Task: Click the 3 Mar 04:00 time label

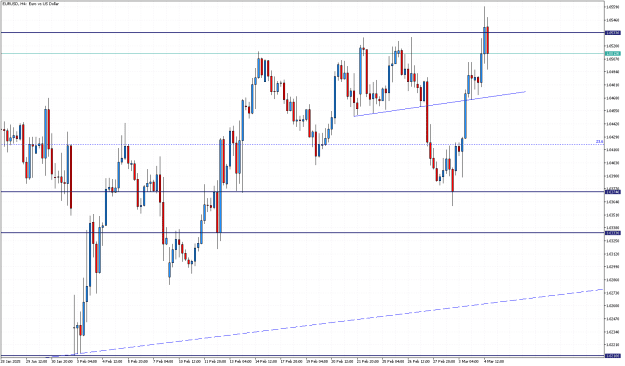Action: [469, 361]
